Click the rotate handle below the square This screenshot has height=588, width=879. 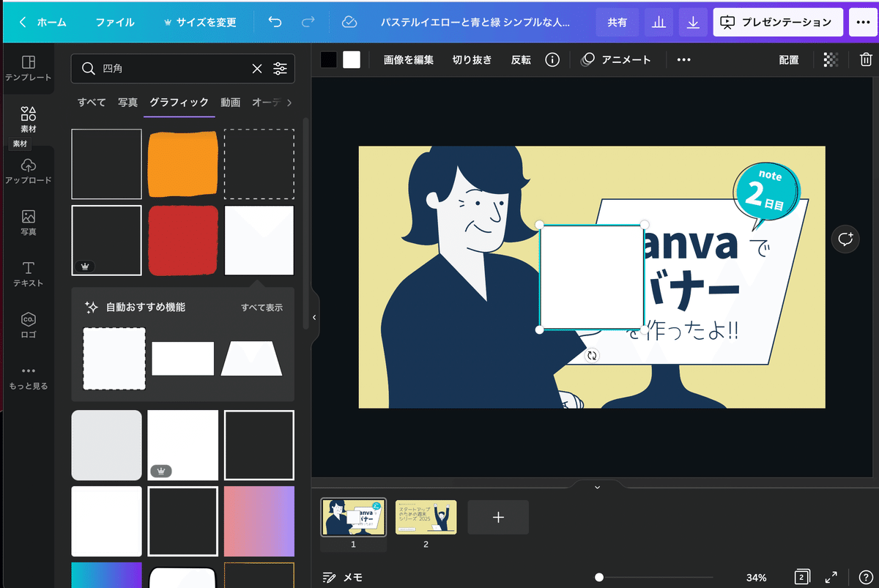592,356
